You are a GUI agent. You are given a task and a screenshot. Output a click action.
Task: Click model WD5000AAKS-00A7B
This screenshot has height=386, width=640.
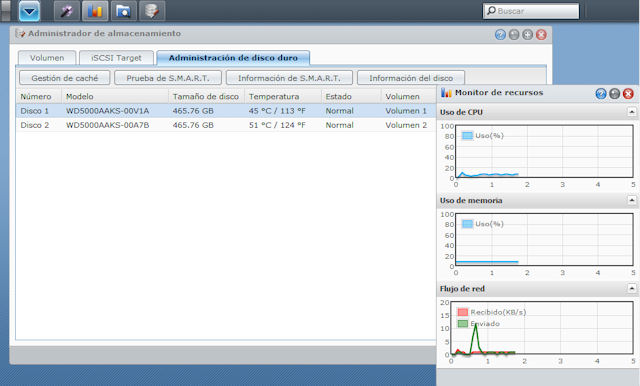pos(107,125)
